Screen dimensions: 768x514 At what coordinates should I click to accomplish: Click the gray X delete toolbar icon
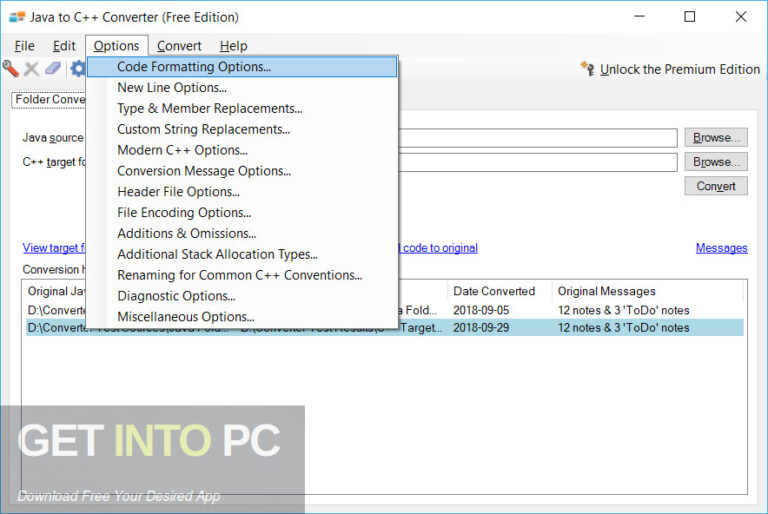(31, 69)
